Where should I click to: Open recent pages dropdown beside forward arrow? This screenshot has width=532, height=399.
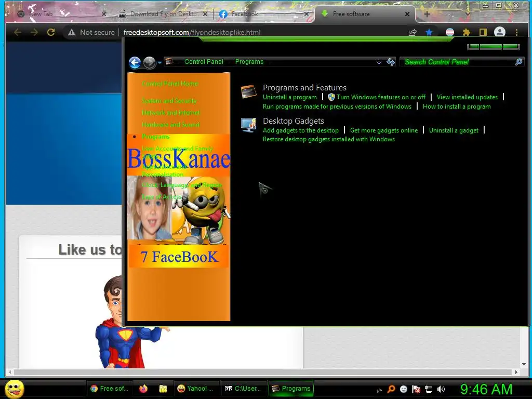159,63
